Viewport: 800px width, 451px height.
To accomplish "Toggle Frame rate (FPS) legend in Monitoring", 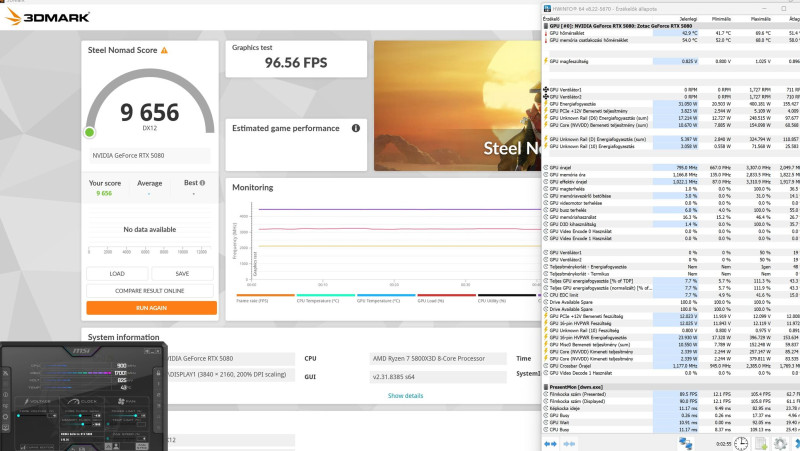I will tap(265, 298).
